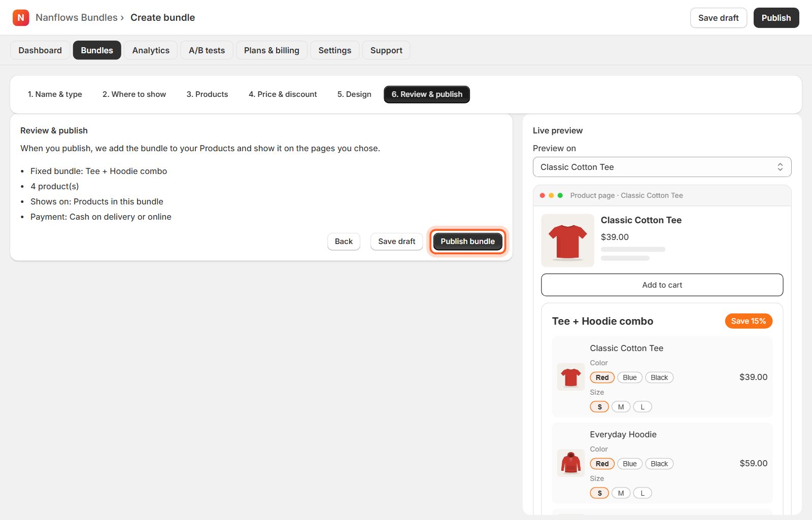This screenshot has height=520, width=812.
Task: Click Add to cart in preview
Action: click(662, 285)
